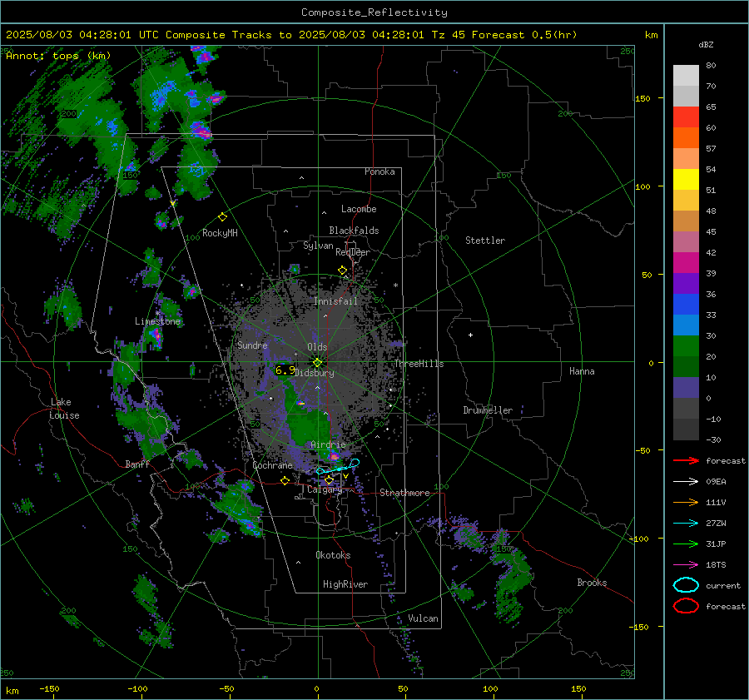Click the magenta 18TS arrow icon
The image size is (749, 700).
pyautogui.click(x=686, y=565)
